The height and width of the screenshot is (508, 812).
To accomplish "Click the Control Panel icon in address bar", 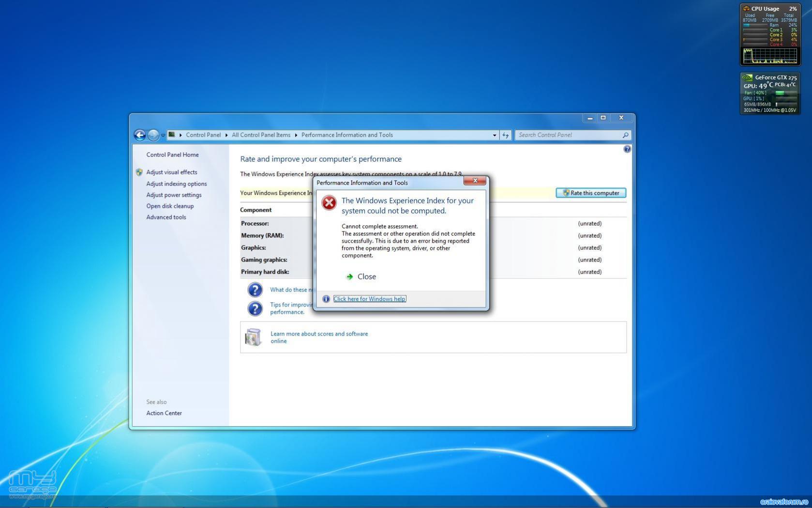I will (171, 135).
